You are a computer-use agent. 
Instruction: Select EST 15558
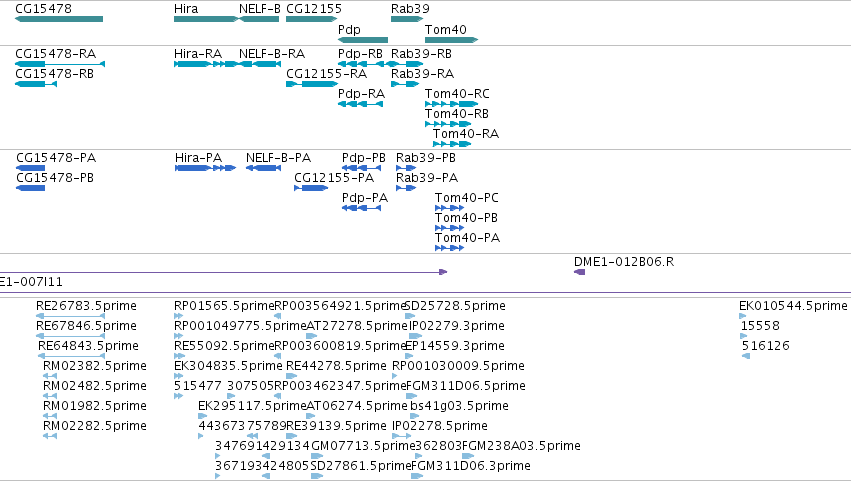click(x=760, y=326)
